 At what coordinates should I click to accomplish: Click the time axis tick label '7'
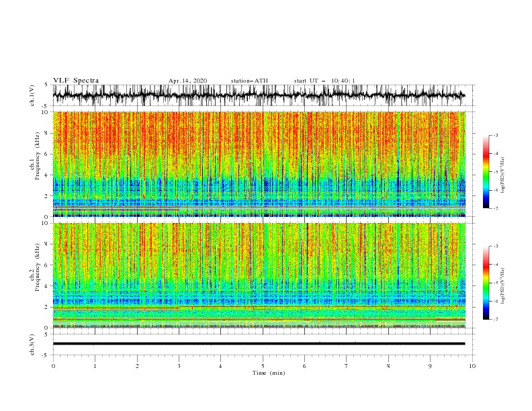point(347,366)
